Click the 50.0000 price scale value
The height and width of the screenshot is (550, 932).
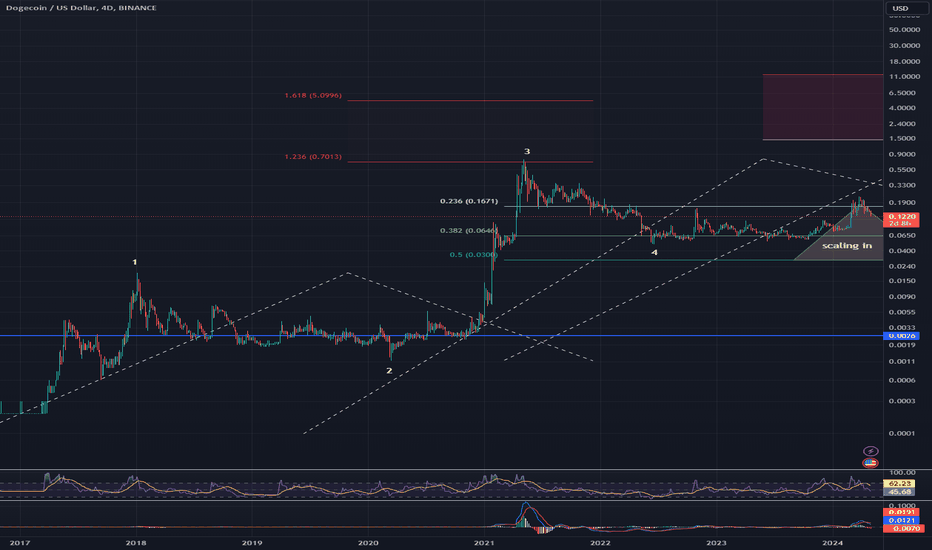[x=905, y=30]
